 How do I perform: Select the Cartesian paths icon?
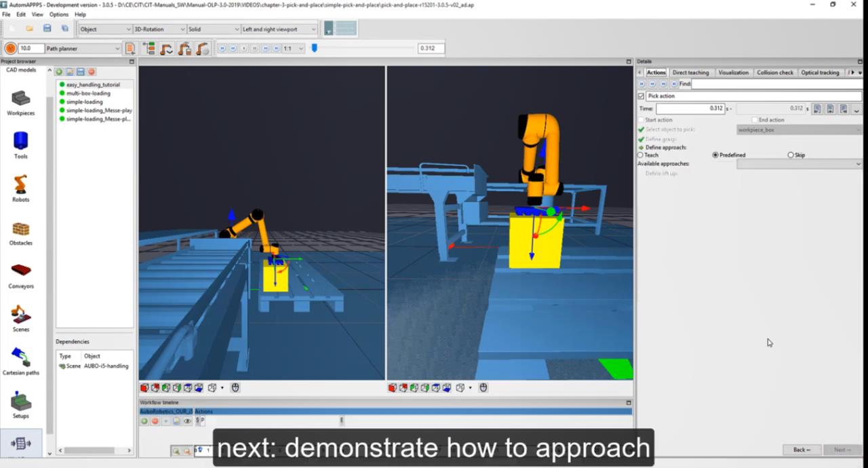point(20,357)
